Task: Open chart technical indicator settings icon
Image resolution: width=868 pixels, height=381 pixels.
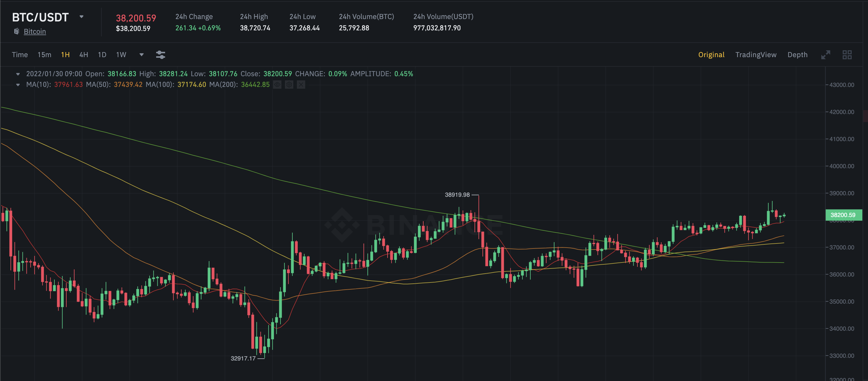Action: tap(160, 55)
